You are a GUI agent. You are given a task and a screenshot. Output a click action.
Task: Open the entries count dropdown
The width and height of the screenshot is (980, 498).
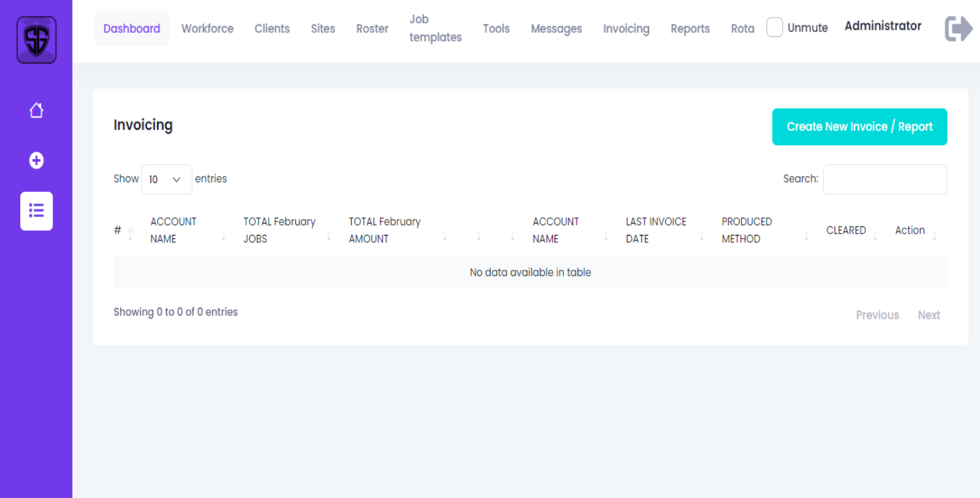pos(166,179)
